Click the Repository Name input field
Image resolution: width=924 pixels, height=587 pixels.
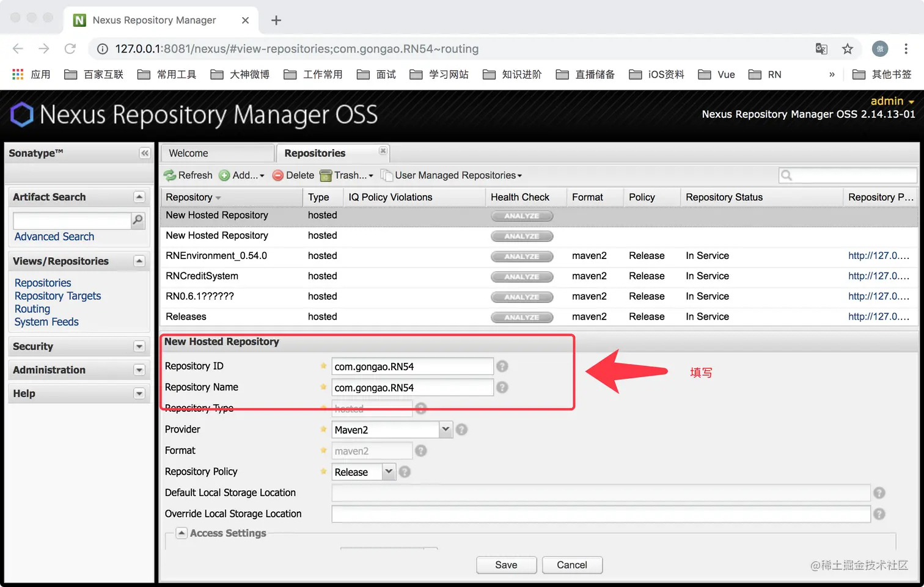pyautogui.click(x=413, y=387)
